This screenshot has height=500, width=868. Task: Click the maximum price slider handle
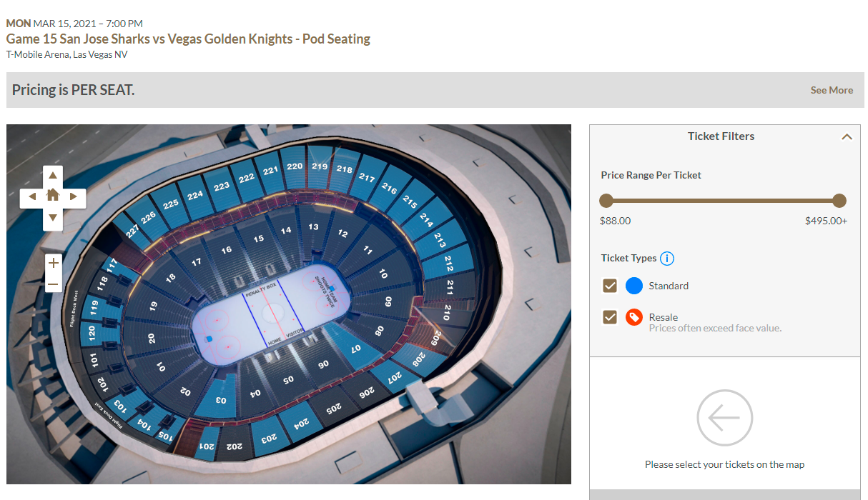pos(839,201)
